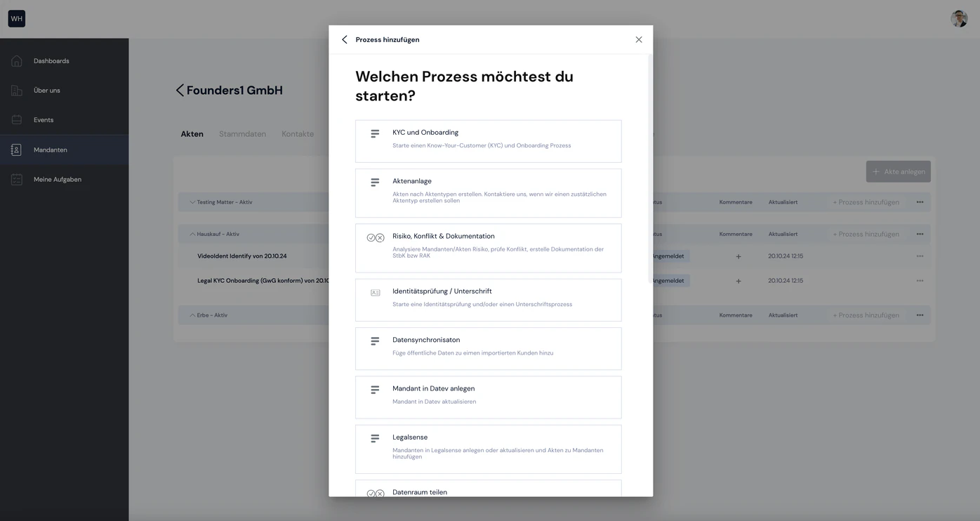This screenshot has height=521, width=980.
Task: Click the Meine Aufgaben tasks icon
Action: (x=17, y=180)
